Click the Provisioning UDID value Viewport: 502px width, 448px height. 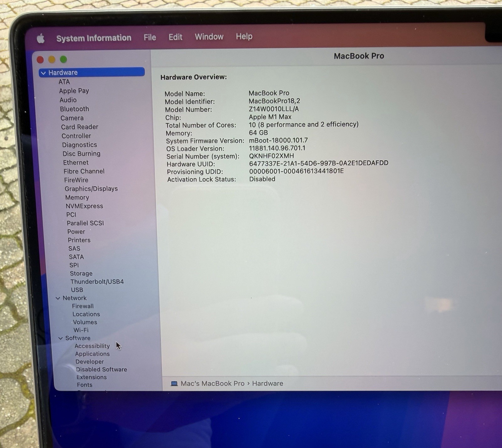296,171
